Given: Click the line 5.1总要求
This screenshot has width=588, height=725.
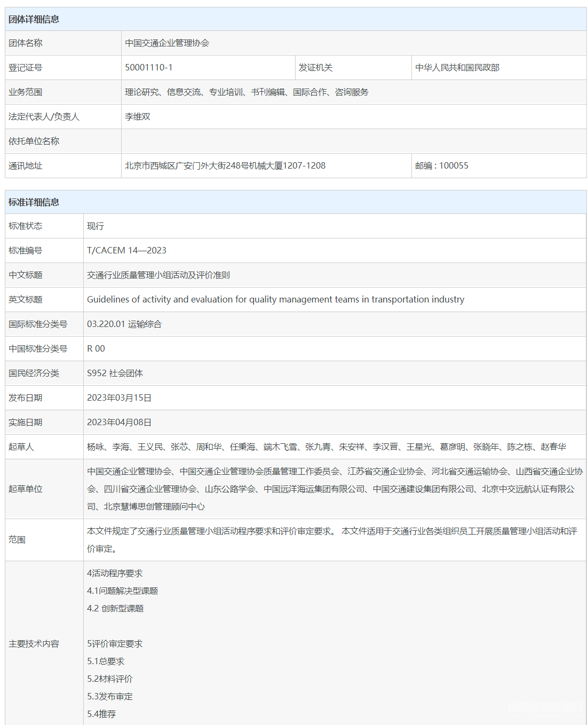Looking at the screenshot, I should pyautogui.click(x=106, y=662).
